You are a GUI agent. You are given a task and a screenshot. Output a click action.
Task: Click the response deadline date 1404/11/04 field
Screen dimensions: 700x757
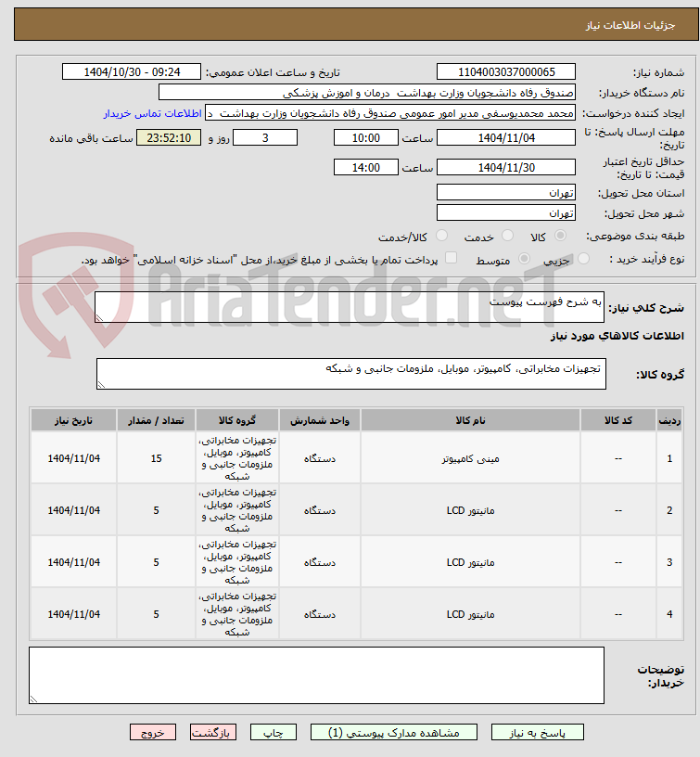[x=506, y=137]
